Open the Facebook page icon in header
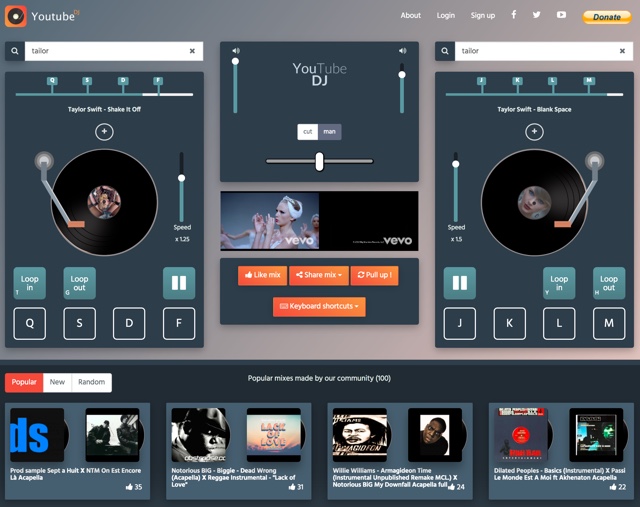The height and width of the screenshot is (507, 640). (514, 15)
